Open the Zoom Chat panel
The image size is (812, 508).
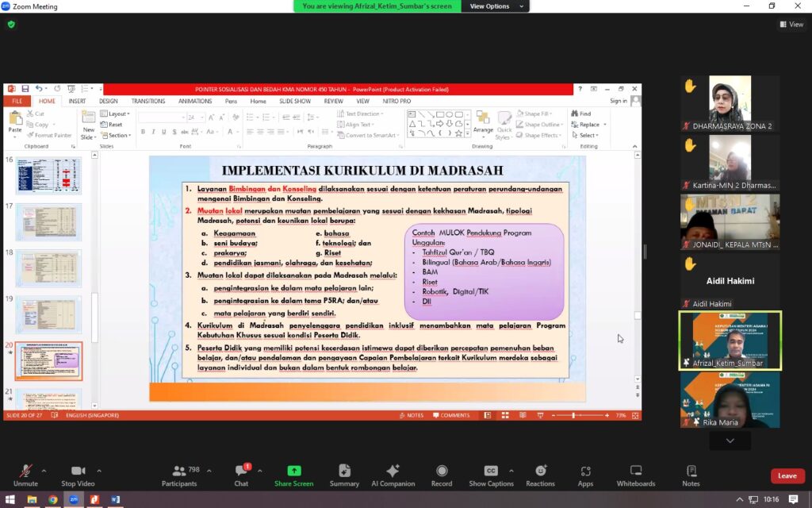241,471
